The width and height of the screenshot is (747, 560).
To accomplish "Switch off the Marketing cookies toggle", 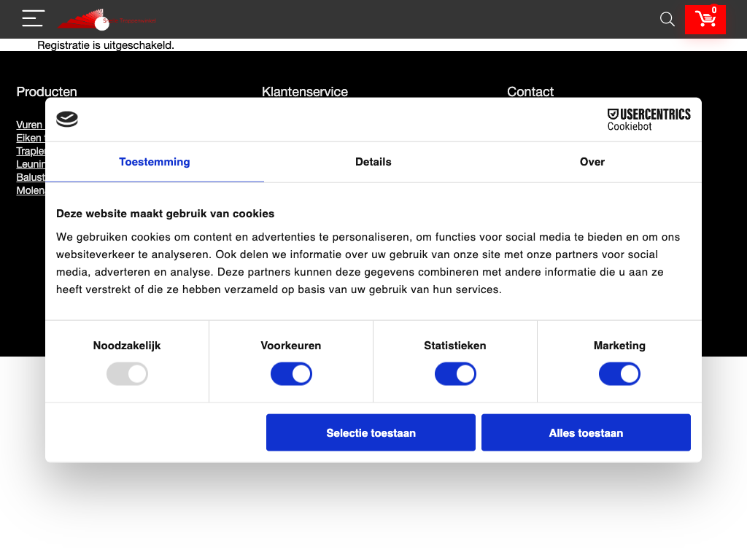I will 619,375.
